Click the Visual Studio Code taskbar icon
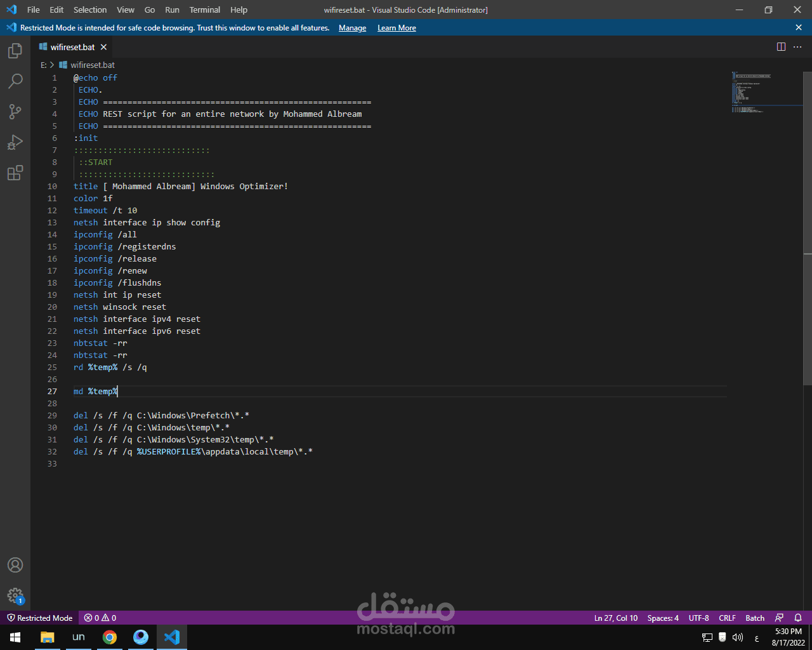This screenshot has width=812, height=650. (172, 637)
